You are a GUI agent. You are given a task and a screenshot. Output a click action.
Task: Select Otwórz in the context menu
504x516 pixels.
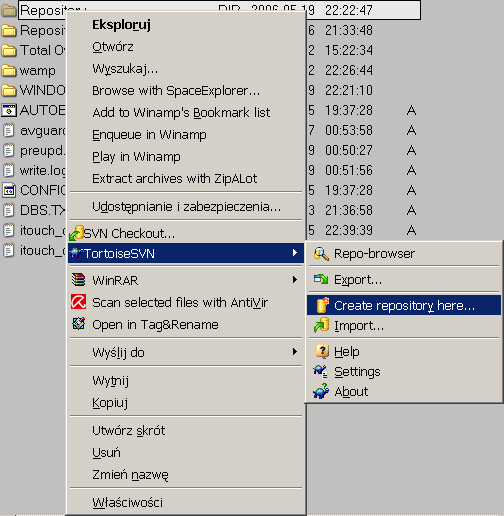(x=186, y=47)
